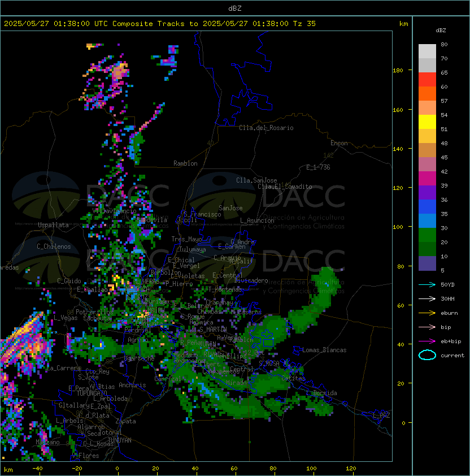Viewport: 470px width, 476px height.
Task: Pick the dark green swatch between 20 and 10
Action: point(427,249)
